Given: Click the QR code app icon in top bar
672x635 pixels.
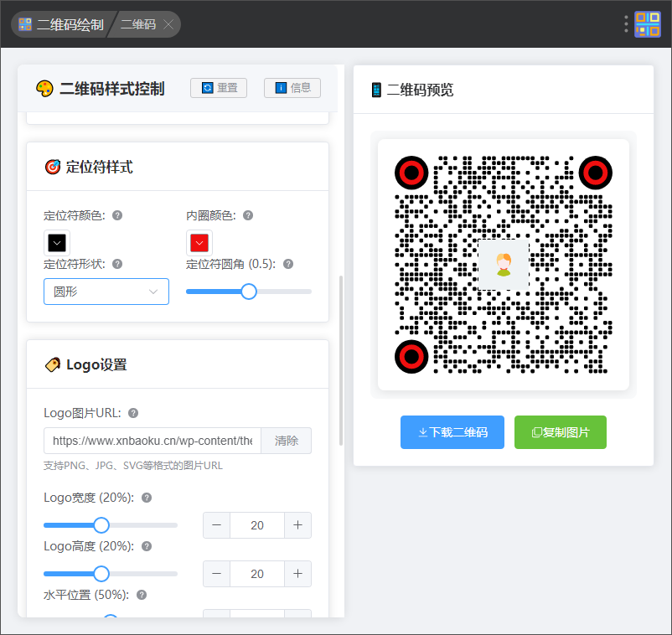Looking at the screenshot, I should pyautogui.click(x=648, y=24).
